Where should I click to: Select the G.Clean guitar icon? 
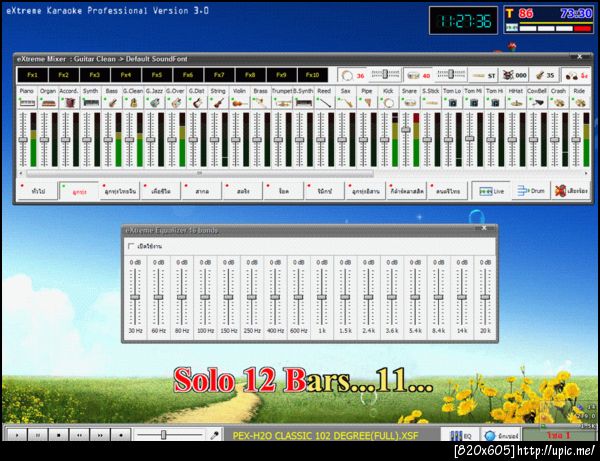[134, 102]
